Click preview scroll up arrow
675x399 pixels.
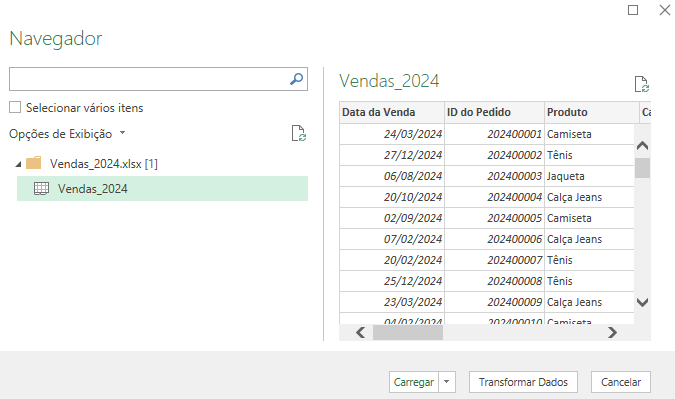pos(642,146)
